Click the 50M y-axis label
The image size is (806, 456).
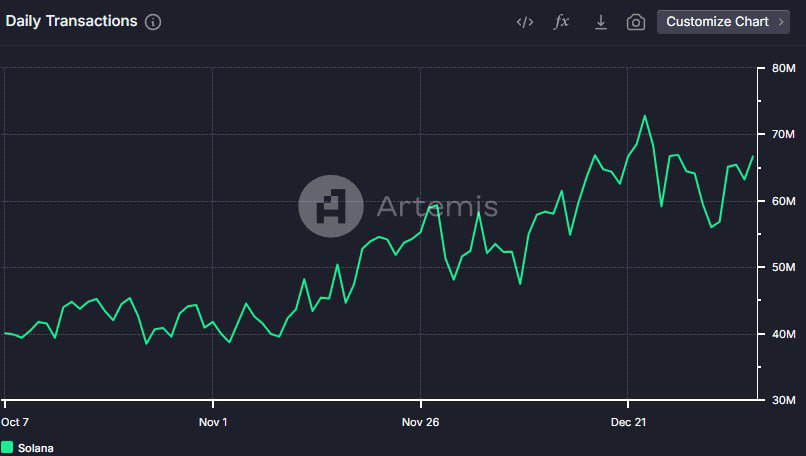[782, 267]
